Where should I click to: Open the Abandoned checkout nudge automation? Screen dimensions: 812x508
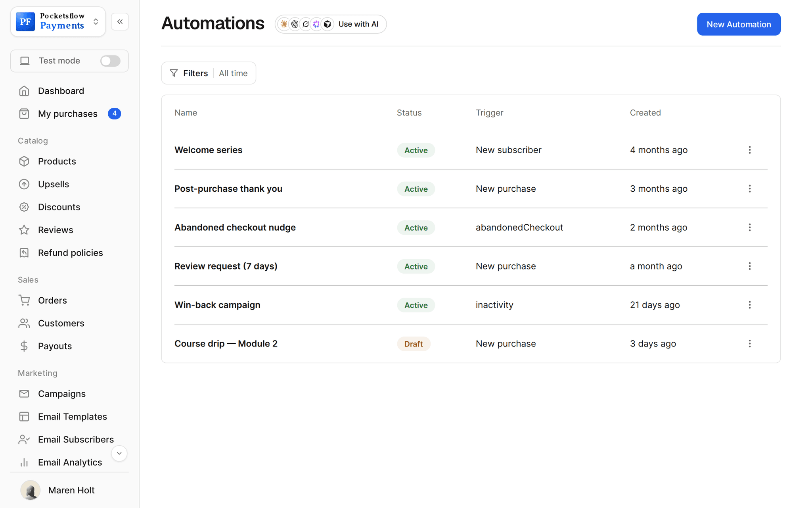235,227
